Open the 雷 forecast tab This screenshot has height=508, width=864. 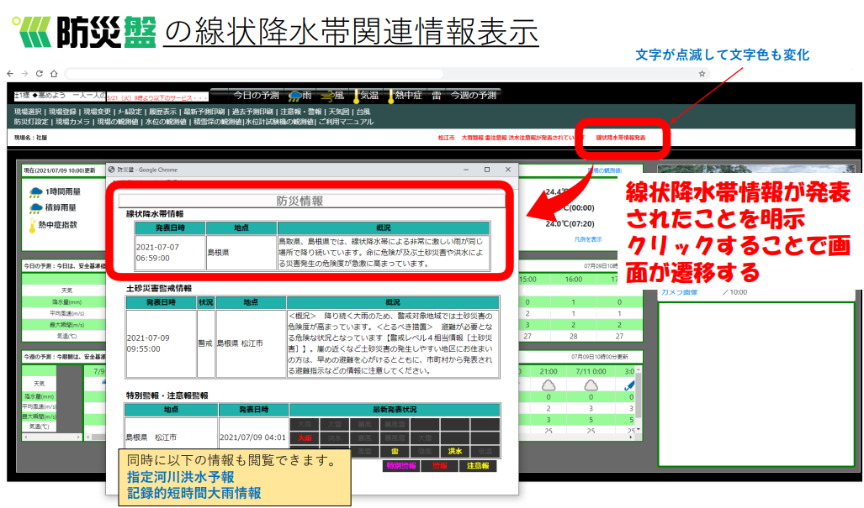click(436, 95)
